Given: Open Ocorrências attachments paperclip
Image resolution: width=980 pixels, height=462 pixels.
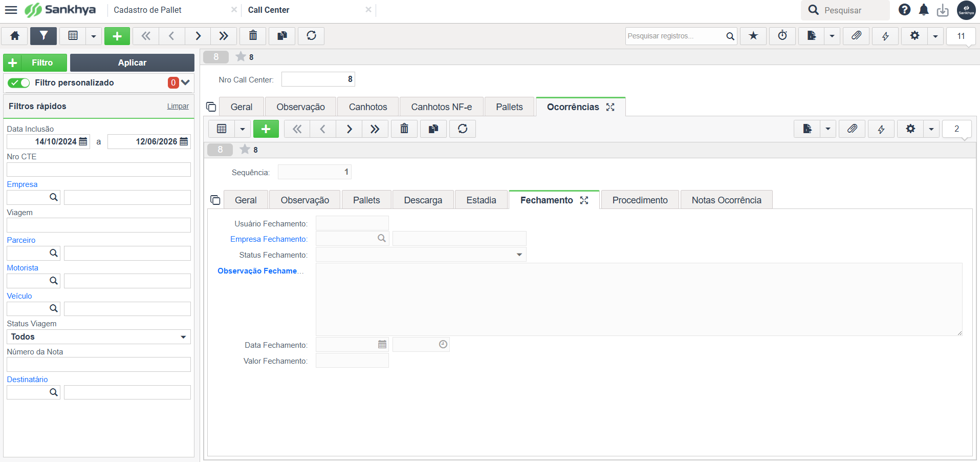Looking at the screenshot, I should 852,129.
